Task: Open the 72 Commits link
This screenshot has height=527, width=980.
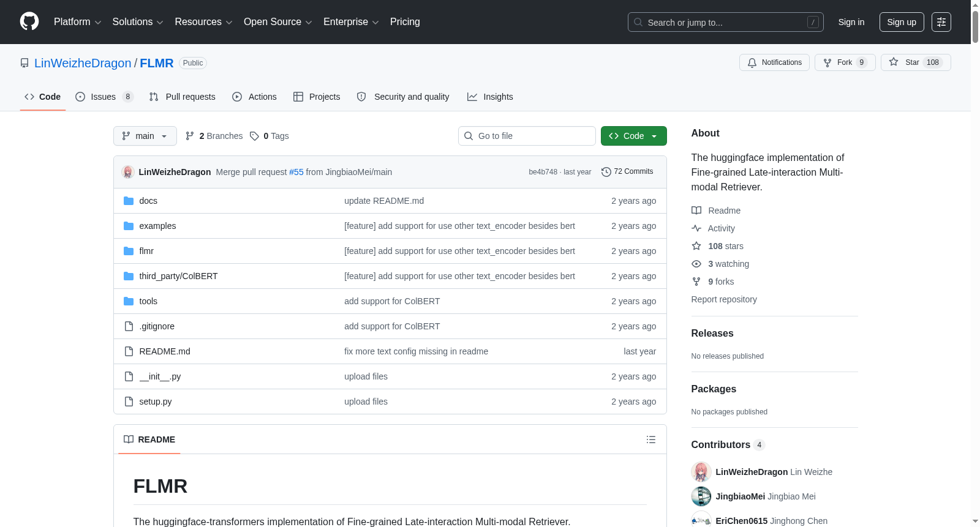Action: [627, 172]
